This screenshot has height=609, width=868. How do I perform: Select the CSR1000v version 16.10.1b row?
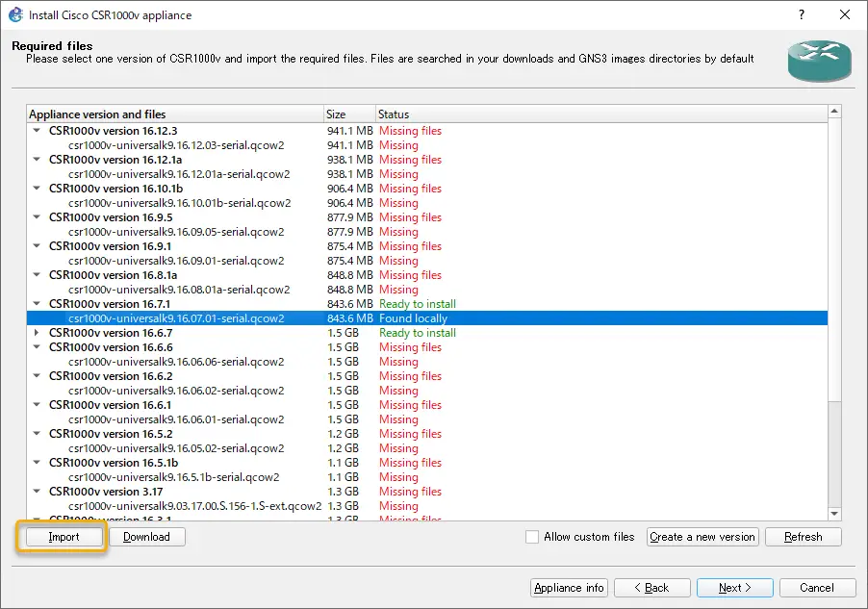tap(427, 189)
